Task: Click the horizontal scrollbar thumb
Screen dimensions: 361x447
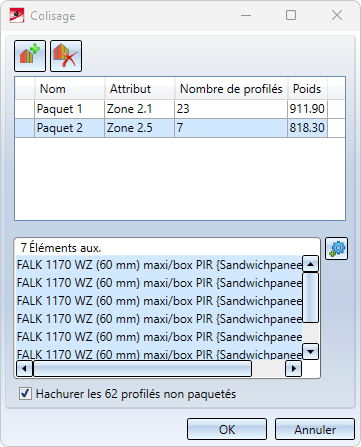Action: (x=143, y=369)
